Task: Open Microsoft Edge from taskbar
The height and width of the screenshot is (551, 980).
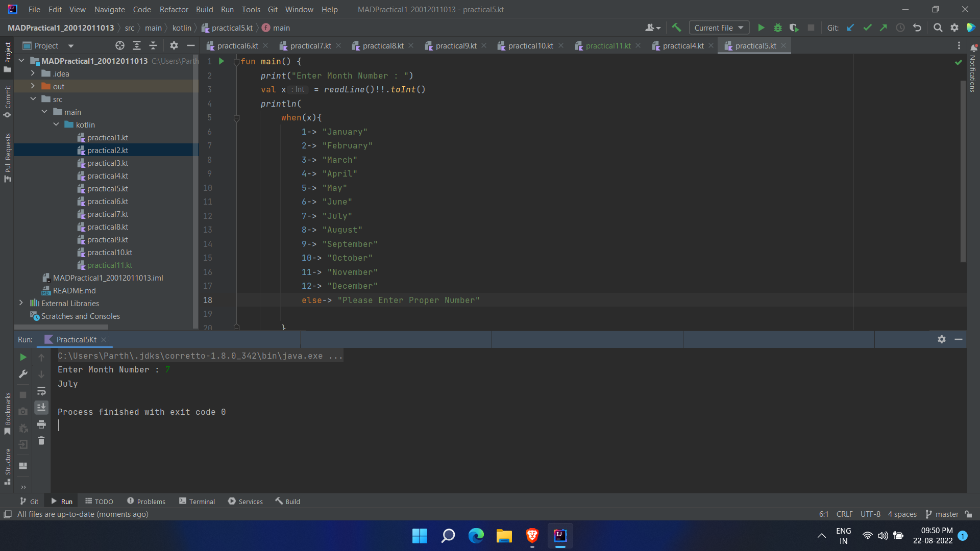Action: tap(476, 536)
